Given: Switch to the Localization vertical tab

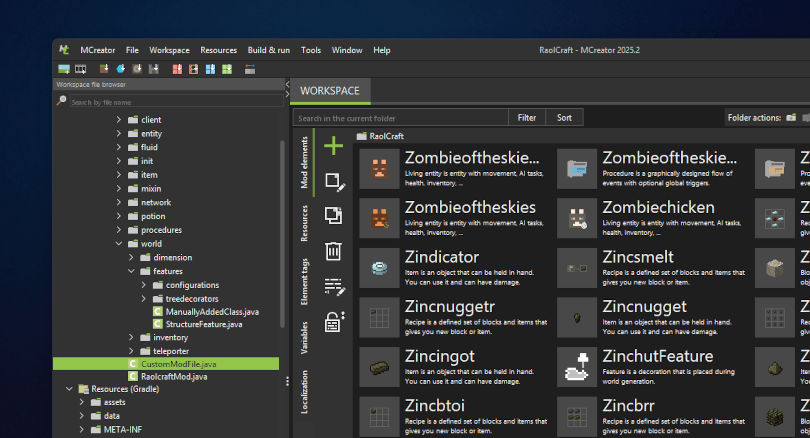Looking at the screenshot, I should (x=304, y=392).
